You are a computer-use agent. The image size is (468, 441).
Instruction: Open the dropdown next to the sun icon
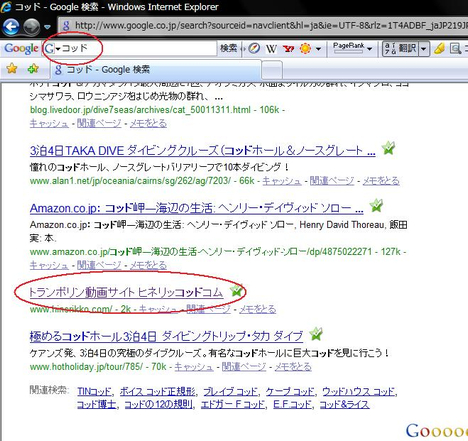[x=318, y=49]
